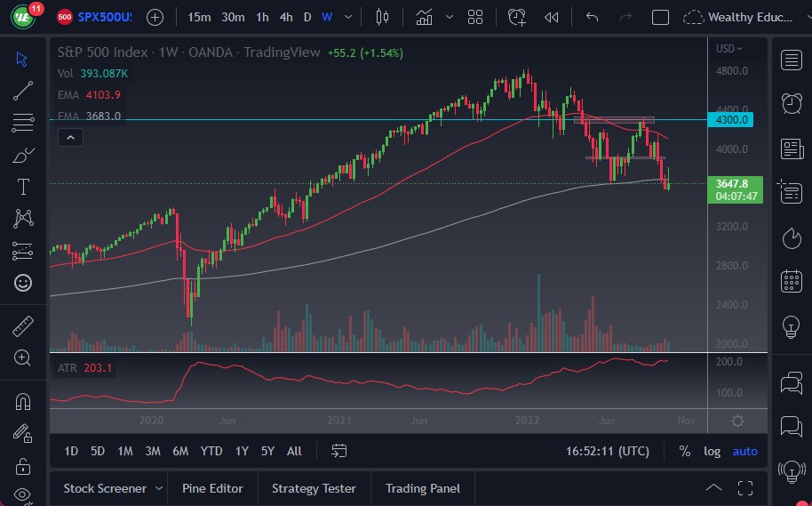Viewport: 812px width, 506px height.
Task: Toggle auto scale mode
Action: (744, 451)
